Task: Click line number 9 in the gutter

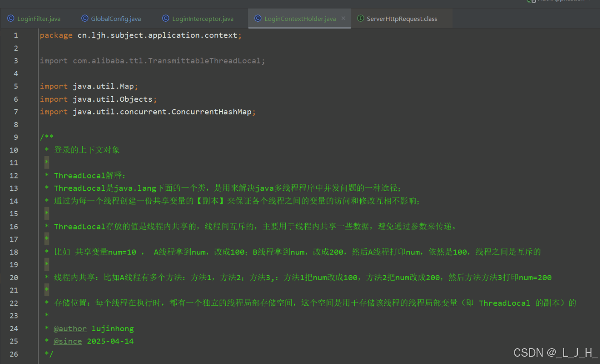Action: (16, 138)
